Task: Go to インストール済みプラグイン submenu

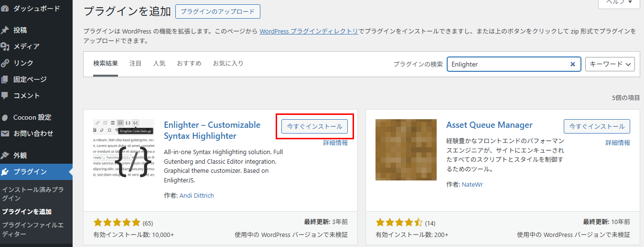Action: click(x=32, y=194)
